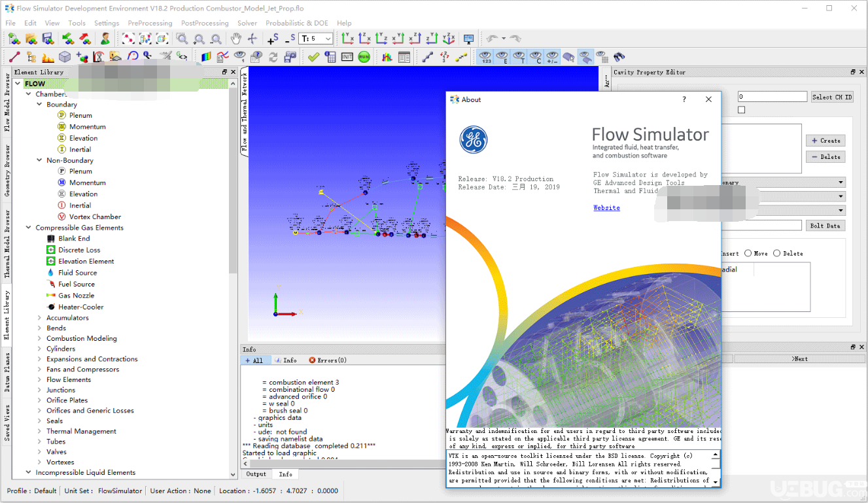Click the red export arrow icon
The width and height of the screenshot is (868, 503).
84,39
